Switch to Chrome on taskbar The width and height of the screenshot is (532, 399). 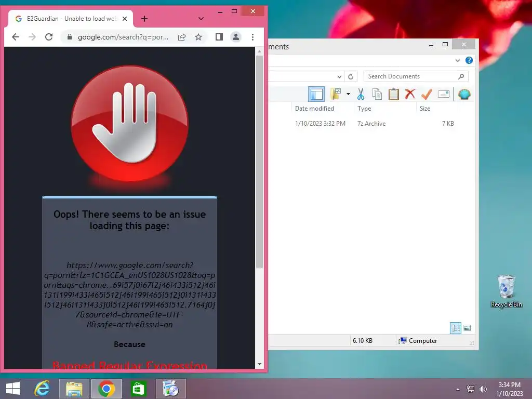pyautogui.click(x=107, y=389)
